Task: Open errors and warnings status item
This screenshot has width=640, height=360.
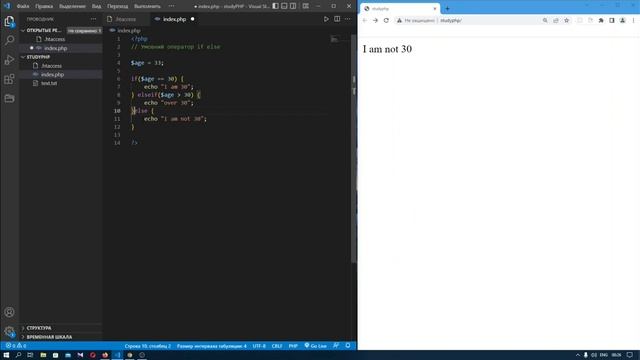Action: (16, 346)
